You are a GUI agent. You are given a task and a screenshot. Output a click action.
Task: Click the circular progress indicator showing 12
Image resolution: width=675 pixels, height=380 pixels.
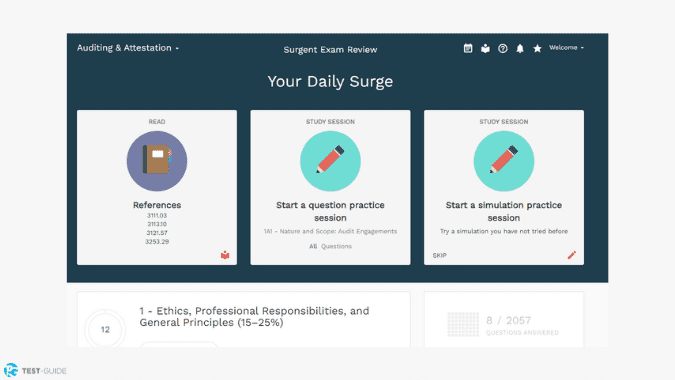[x=105, y=330]
